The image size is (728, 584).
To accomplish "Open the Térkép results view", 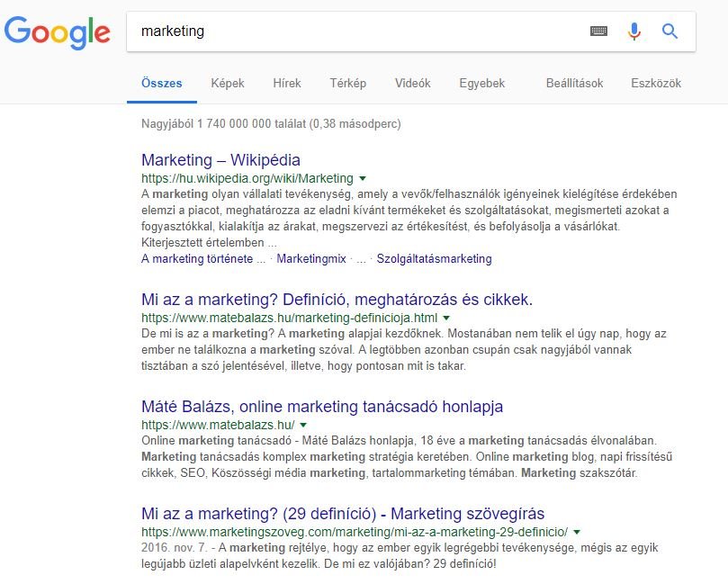I will pos(347,83).
